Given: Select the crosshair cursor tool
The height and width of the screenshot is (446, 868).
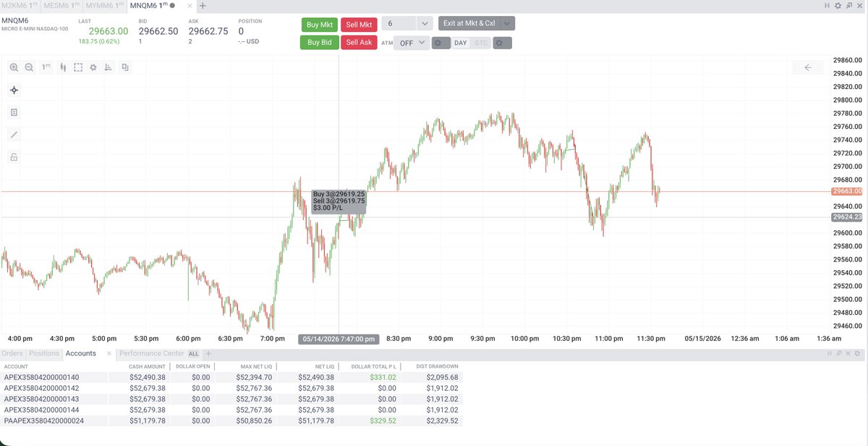Looking at the screenshot, I should point(14,91).
